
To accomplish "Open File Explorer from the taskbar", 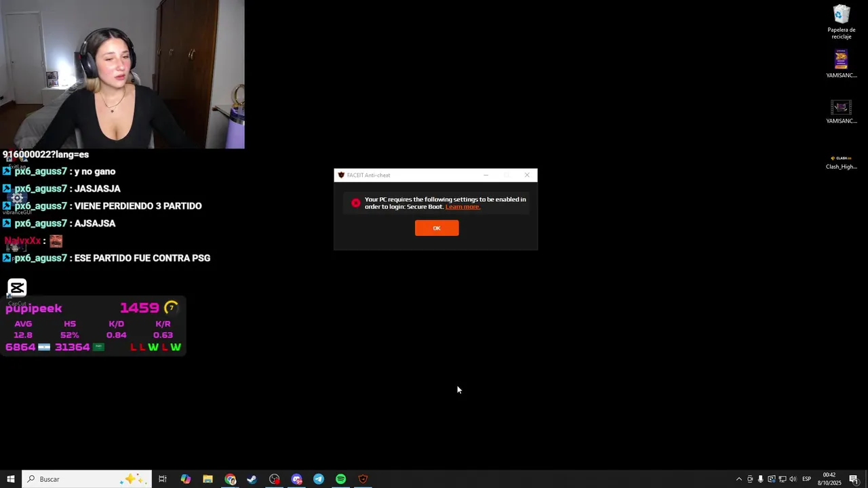I will click(208, 479).
